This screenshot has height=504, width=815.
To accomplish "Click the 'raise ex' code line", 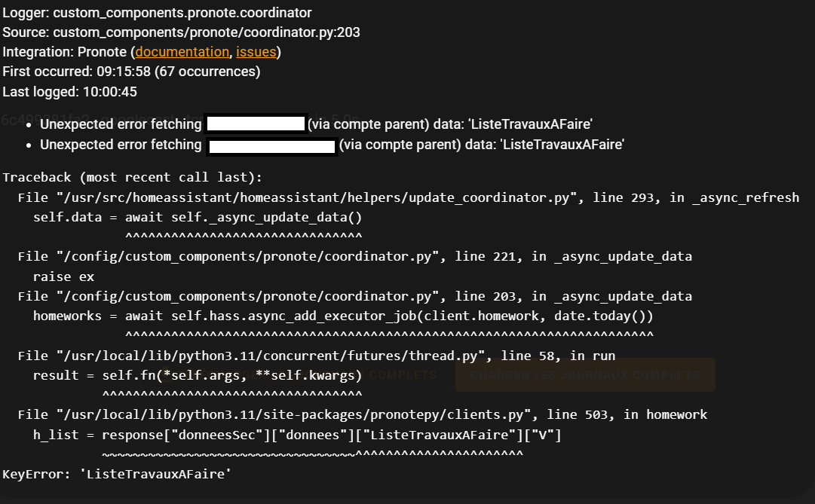I will (63, 276).
